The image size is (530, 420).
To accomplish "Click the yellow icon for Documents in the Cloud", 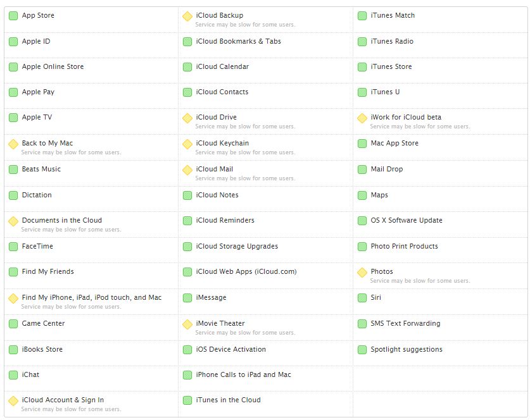I will click(x=13, y=221).
